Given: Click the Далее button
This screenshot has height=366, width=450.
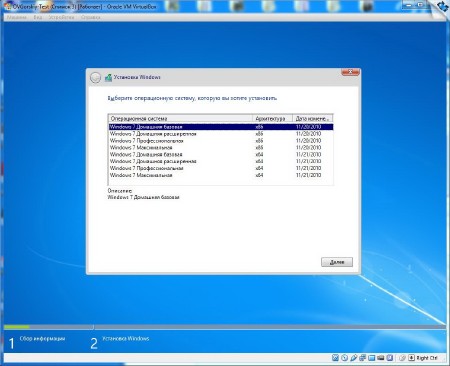Looking at the screenshot, I should click(337, 262).
